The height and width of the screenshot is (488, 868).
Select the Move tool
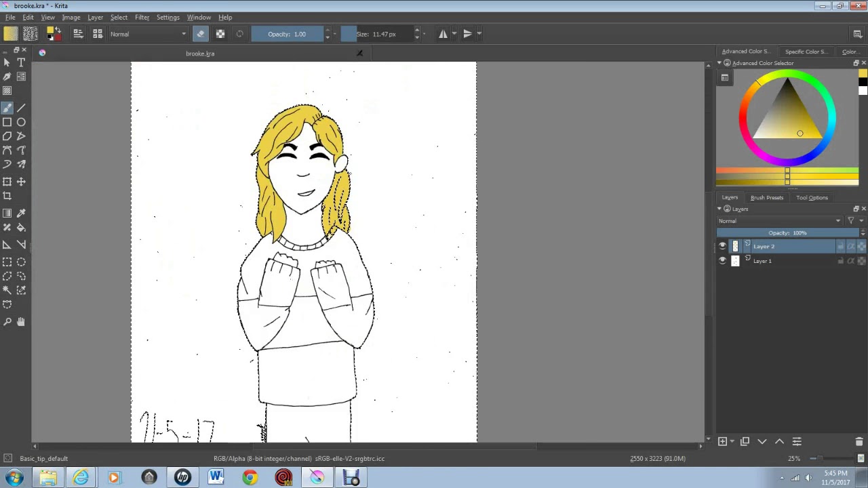coord(21,182)
